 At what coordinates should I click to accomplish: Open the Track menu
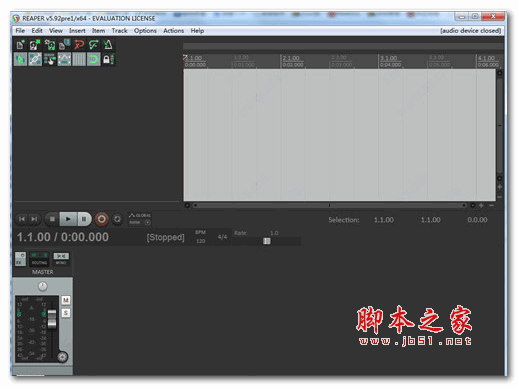[x=119, y=31]
